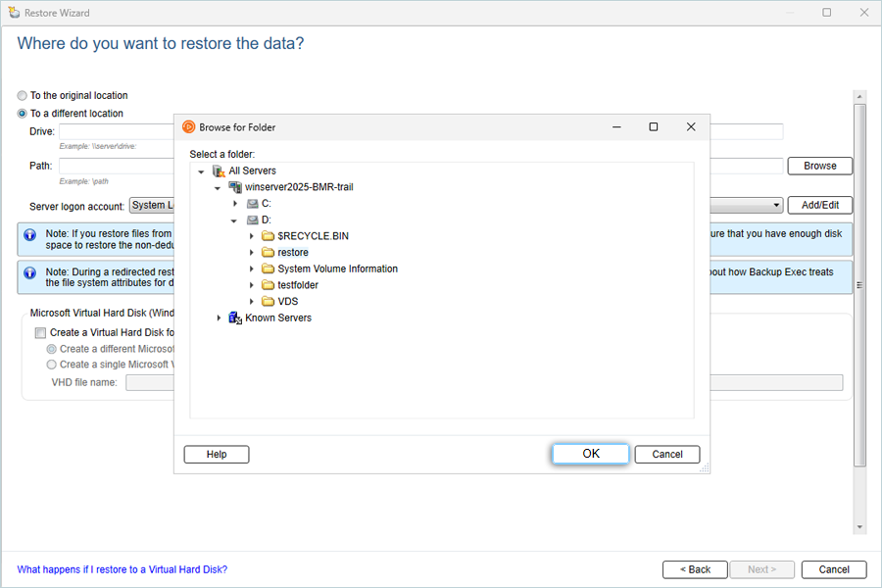882x588 pixels.
Task: Click the Add/Edit logon account button
Action: click(819, 205)
